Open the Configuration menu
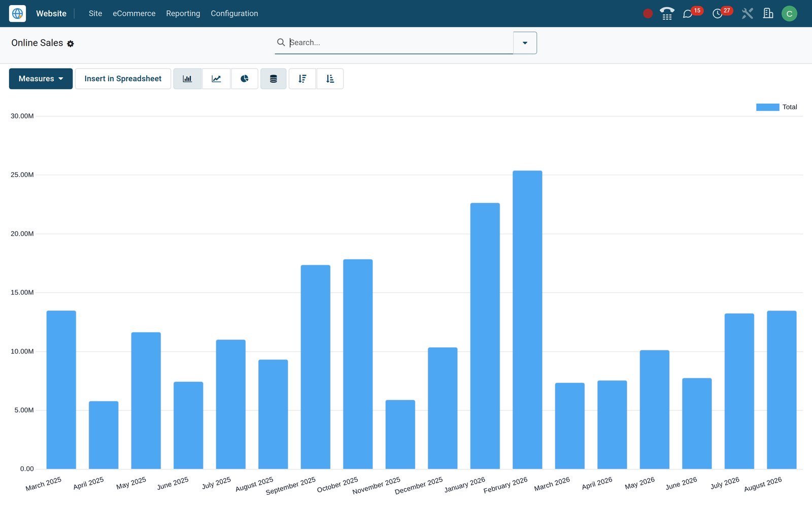Viewport: 812px width, 508px height. coord(234,14)
